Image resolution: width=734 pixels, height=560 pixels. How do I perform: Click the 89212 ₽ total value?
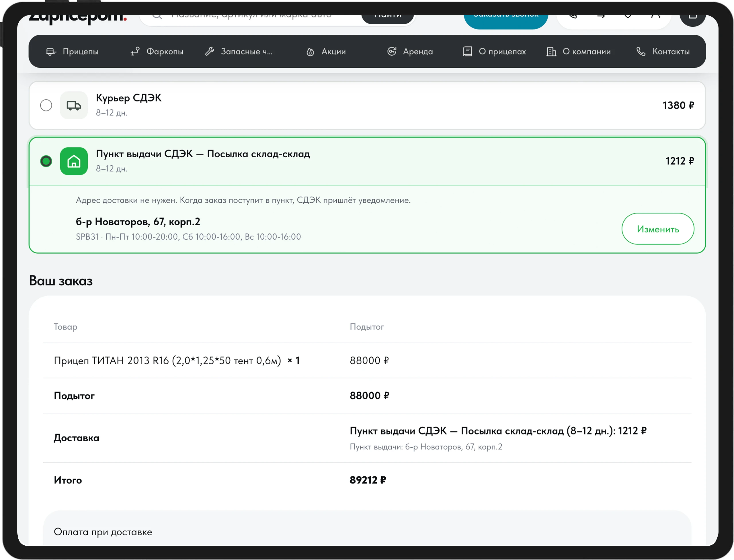pos(368,480)
